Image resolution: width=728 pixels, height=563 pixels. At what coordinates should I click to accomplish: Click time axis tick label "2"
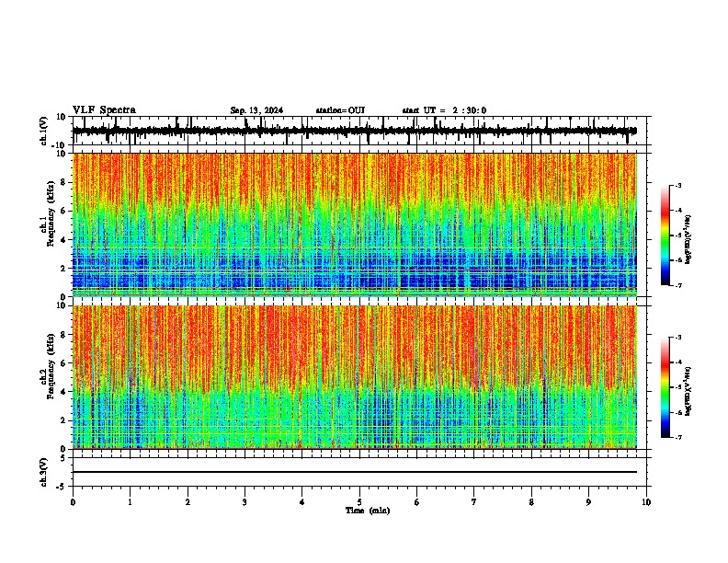click(x=188, y=502)
